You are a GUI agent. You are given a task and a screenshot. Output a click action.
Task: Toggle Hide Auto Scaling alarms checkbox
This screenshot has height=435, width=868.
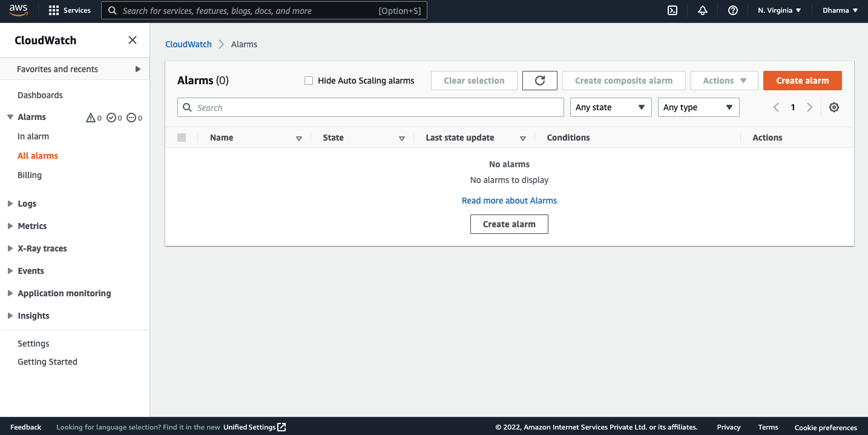309,81
